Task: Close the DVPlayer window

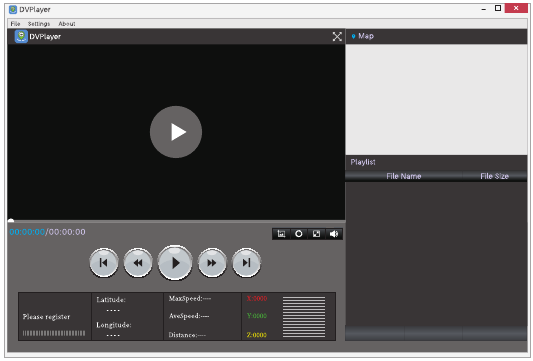Action: coord(516,8)
